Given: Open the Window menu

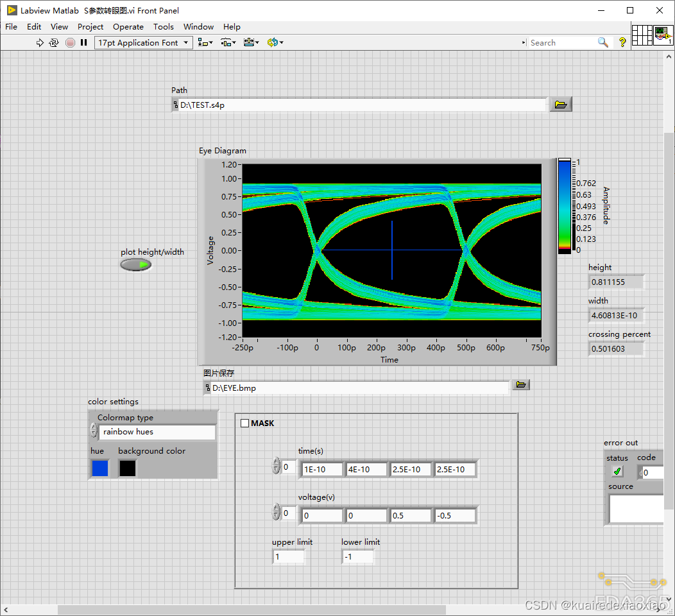Looking at the screenshot, I should [x=198, y=27].
